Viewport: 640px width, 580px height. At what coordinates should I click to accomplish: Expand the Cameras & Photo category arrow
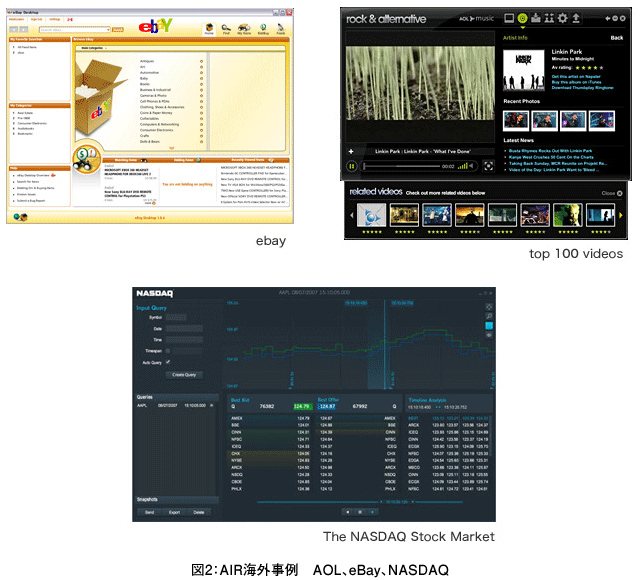(201, 96)
